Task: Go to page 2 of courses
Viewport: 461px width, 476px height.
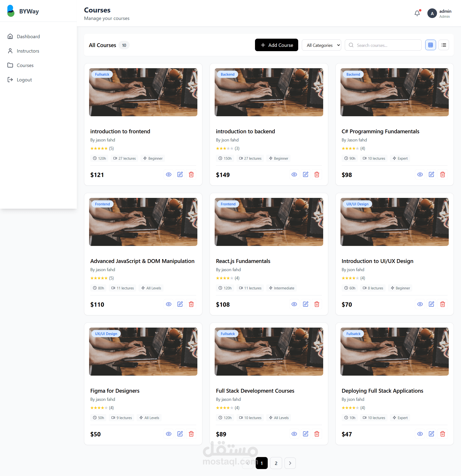Action: click(x=276, y=463)
